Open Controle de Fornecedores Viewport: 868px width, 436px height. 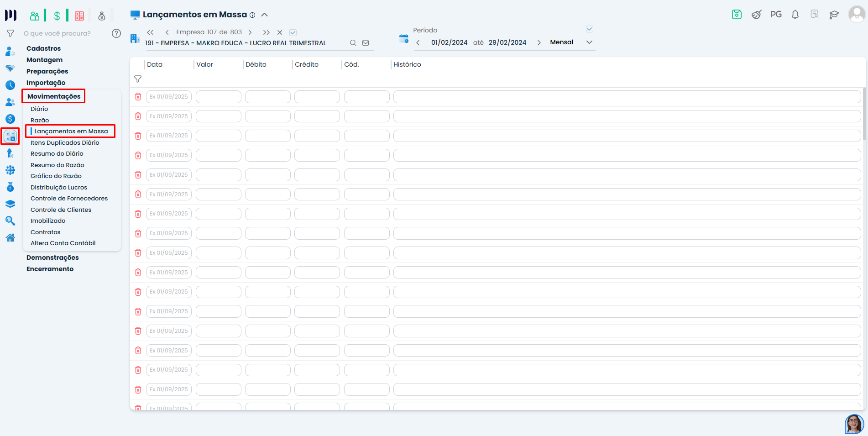point(69,198)
